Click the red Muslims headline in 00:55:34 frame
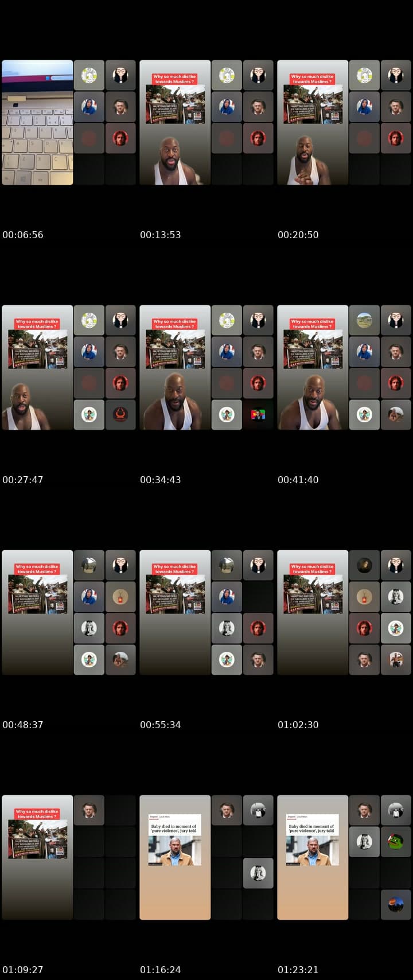Viewport: 413px width, 980px height. pos(175,569)
